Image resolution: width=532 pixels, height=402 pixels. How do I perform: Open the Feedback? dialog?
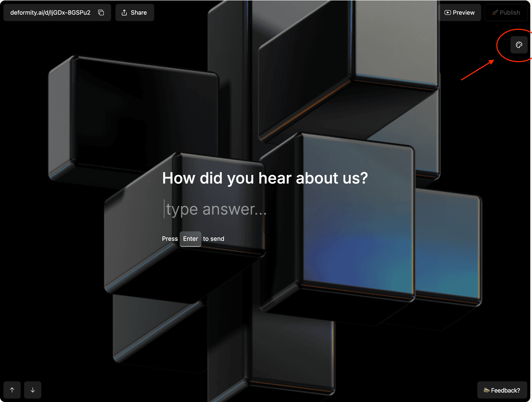click(502, 390)
